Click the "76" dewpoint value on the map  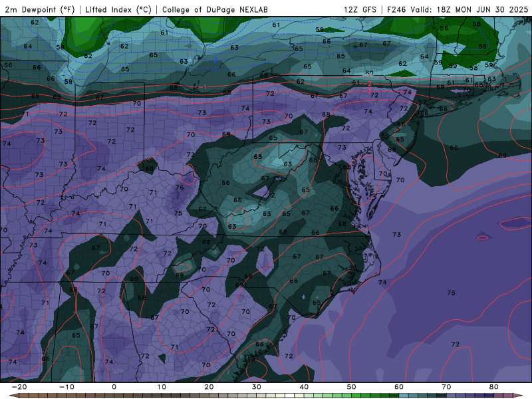coord(180,188)
